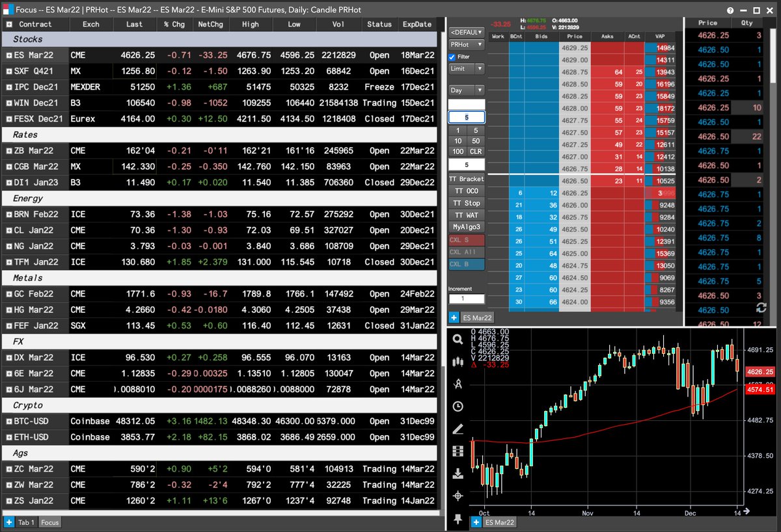
Task: Click the CLR quantity button
Action: click(x=476, y=151)
